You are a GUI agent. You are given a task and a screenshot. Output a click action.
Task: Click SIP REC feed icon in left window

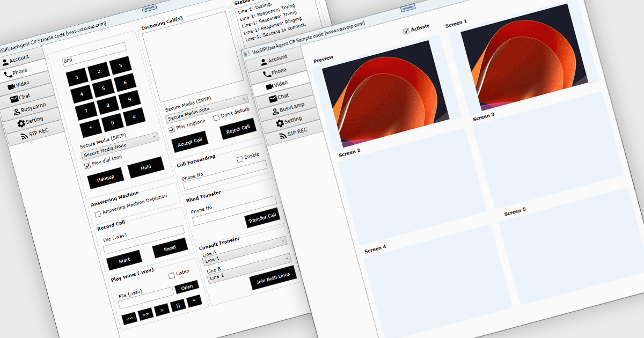(x=24, y=136)
